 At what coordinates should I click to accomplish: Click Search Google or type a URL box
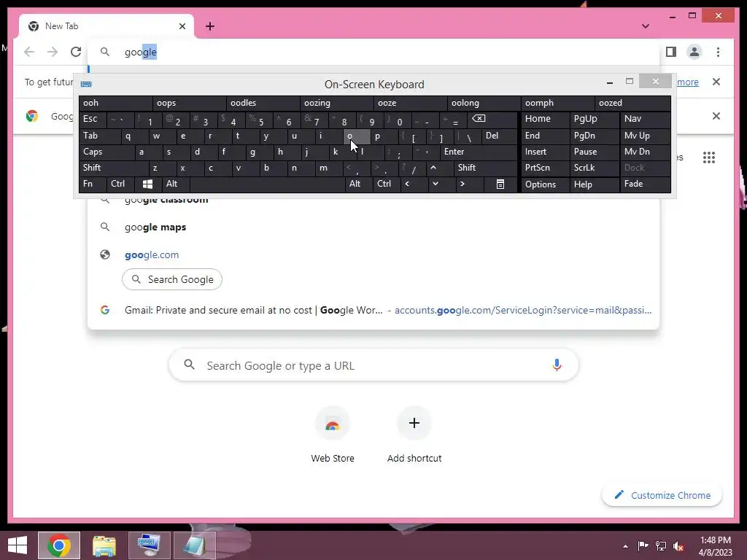[373, 365]
